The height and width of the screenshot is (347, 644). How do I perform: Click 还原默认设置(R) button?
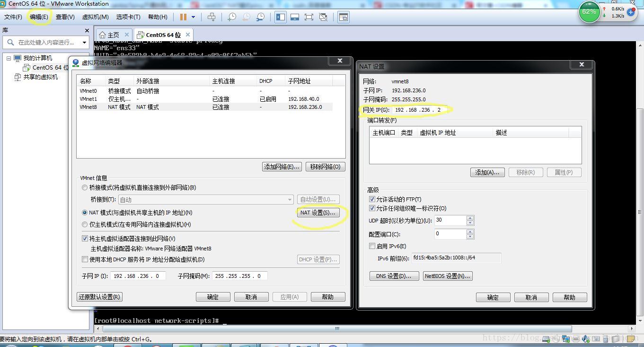pos(99,297)
